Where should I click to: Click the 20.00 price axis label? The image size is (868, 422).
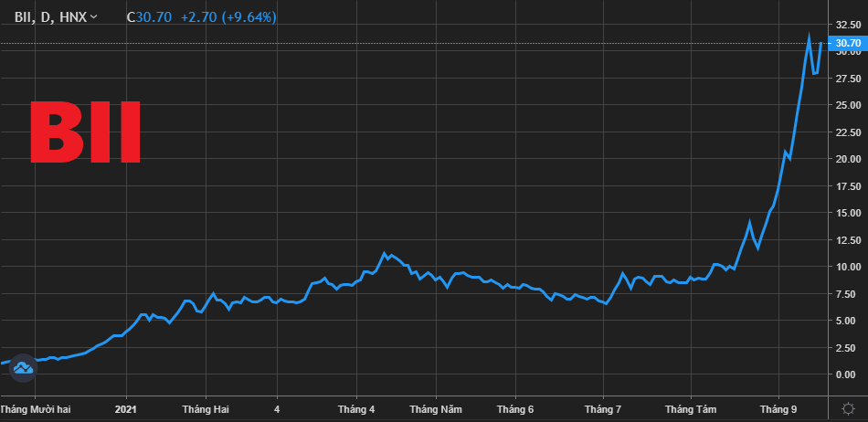pyautogui.click(x=848, y=159)
